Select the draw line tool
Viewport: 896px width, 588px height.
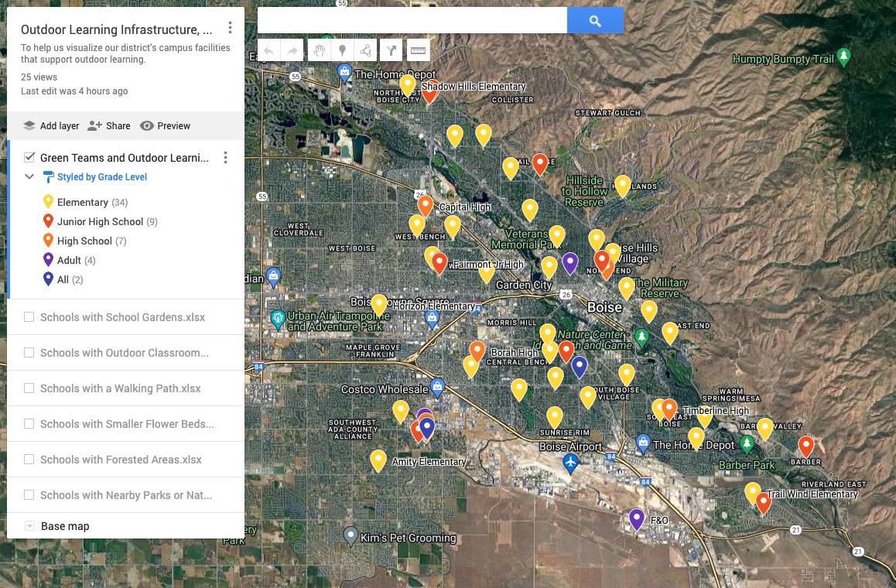(366, 51)
